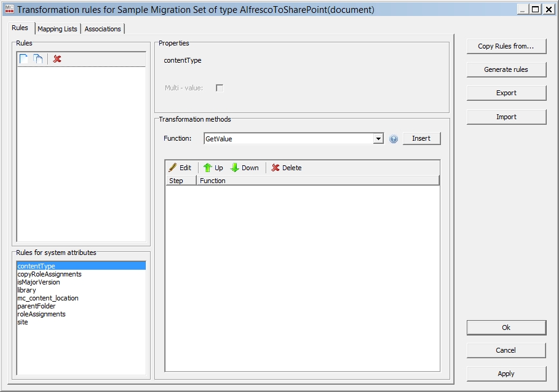
Task: Click the Cancel button
Action: pos(506,350)
